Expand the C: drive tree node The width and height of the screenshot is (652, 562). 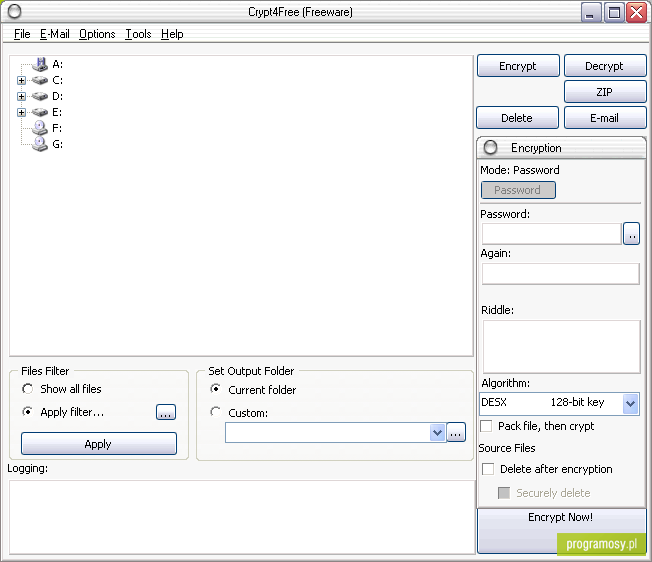click(22, 80)
